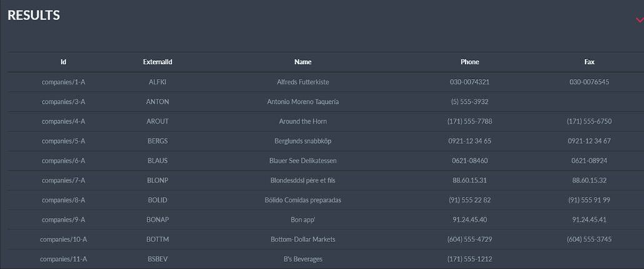Screen dimensions: 644x269
Task: Click the Around the Horn name cell
Action: pos(303,121)
